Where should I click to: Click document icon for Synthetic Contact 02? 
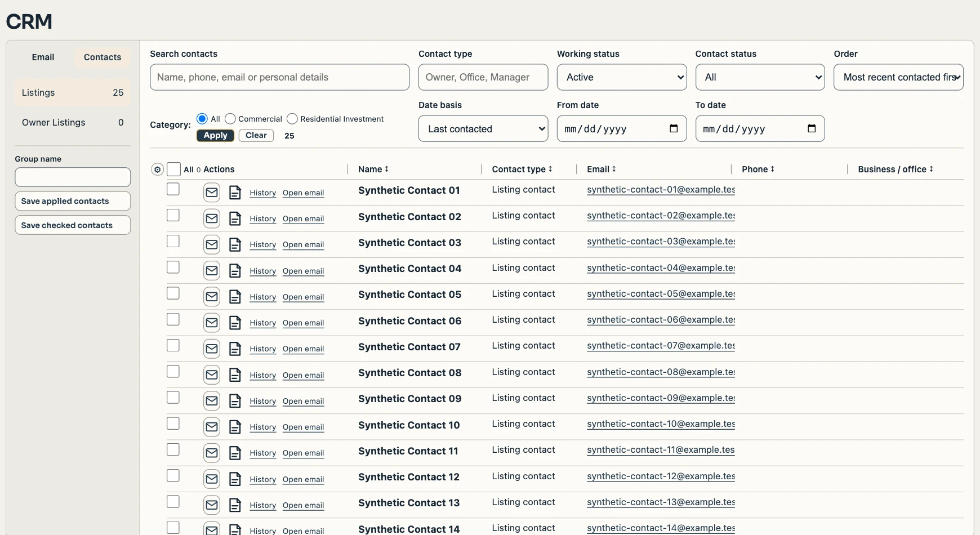pos(235,219)
